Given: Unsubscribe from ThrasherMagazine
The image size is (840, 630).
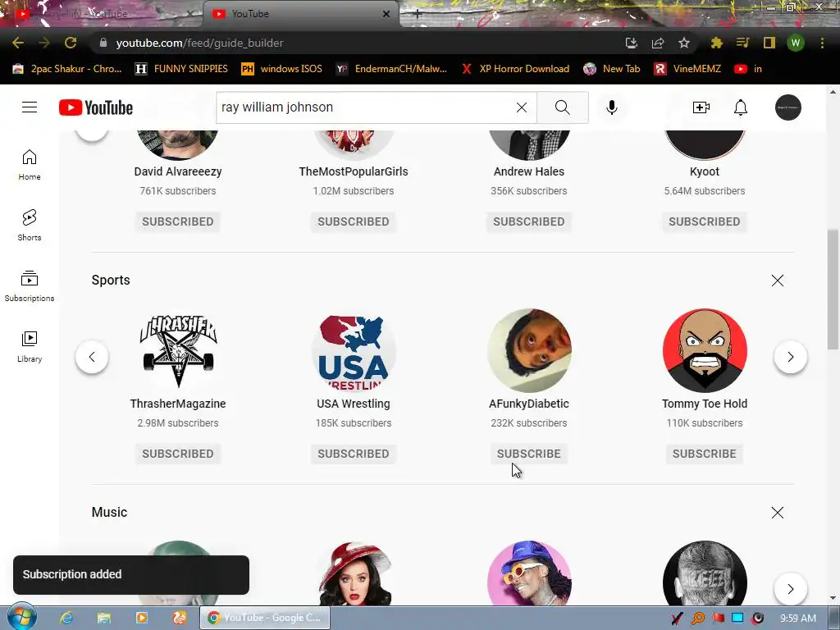Looking at the screenshot, I should pyautogui.click(x=178, y=454).
